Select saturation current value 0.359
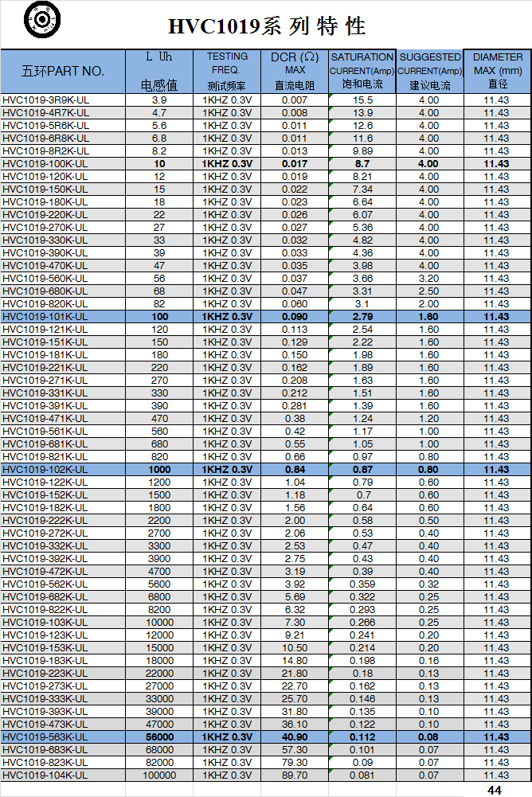532x797 pixels. pyautogui.click(x=362, y=584)
